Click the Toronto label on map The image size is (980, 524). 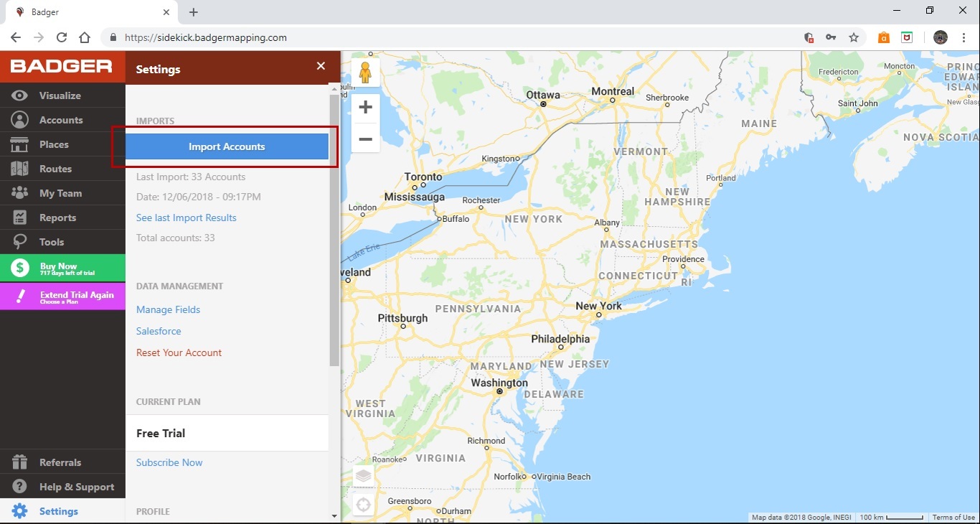click(423, 177)
